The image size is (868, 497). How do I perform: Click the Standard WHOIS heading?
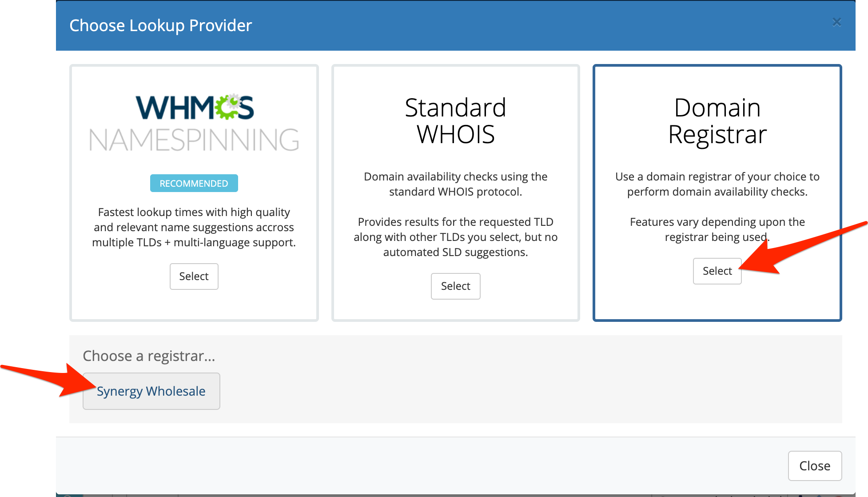[455, 121]
